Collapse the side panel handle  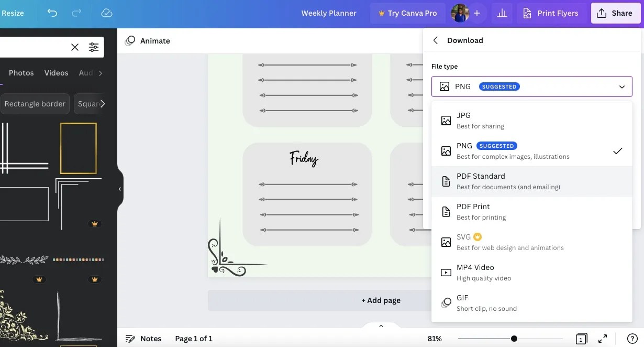coord(119,189)
